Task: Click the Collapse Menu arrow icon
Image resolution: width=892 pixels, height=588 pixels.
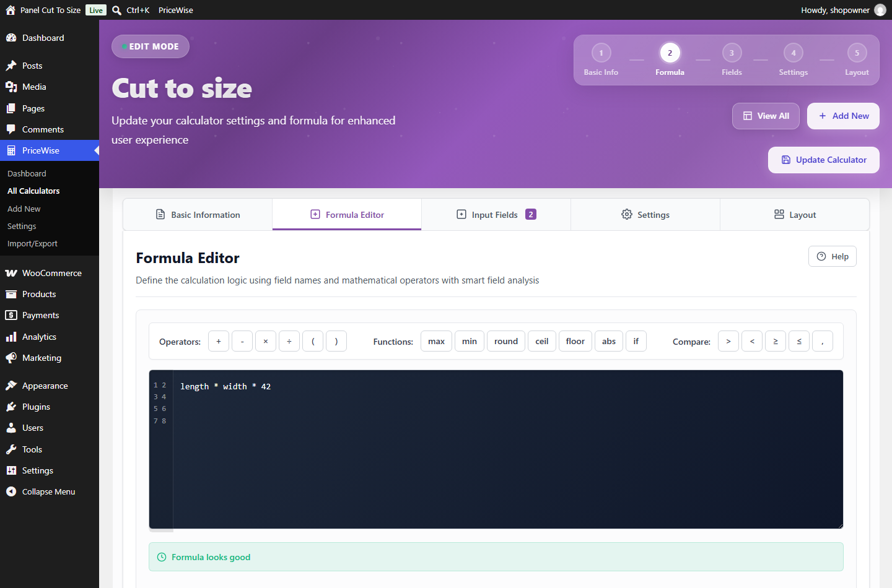Action: coord(11,491)
